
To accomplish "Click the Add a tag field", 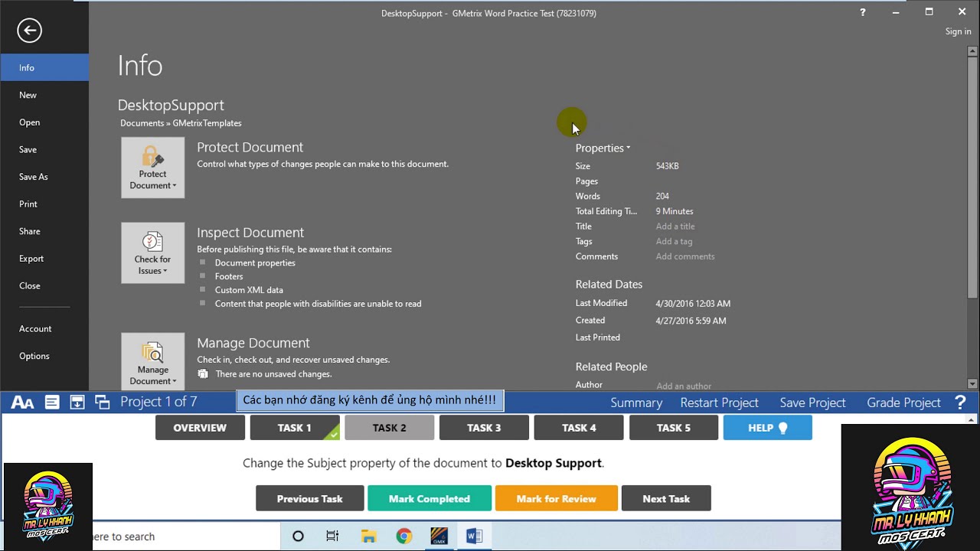I will 674,241.
